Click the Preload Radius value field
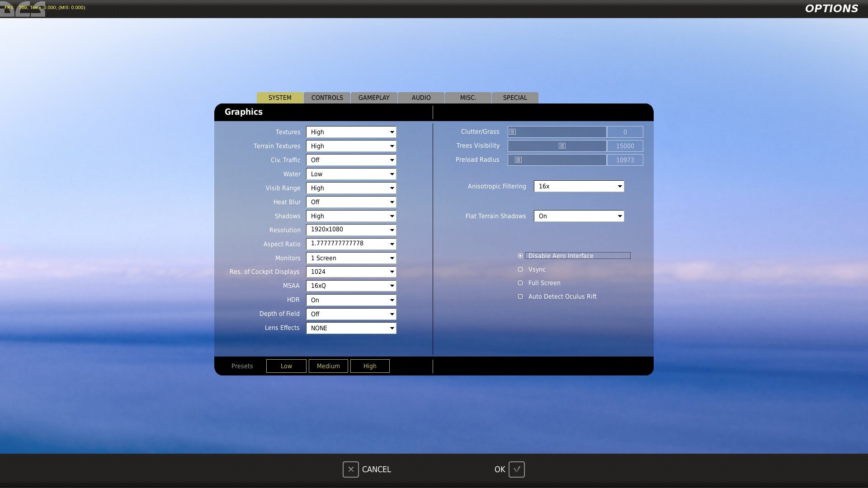 pyautogui.click(x=625, y=160)
